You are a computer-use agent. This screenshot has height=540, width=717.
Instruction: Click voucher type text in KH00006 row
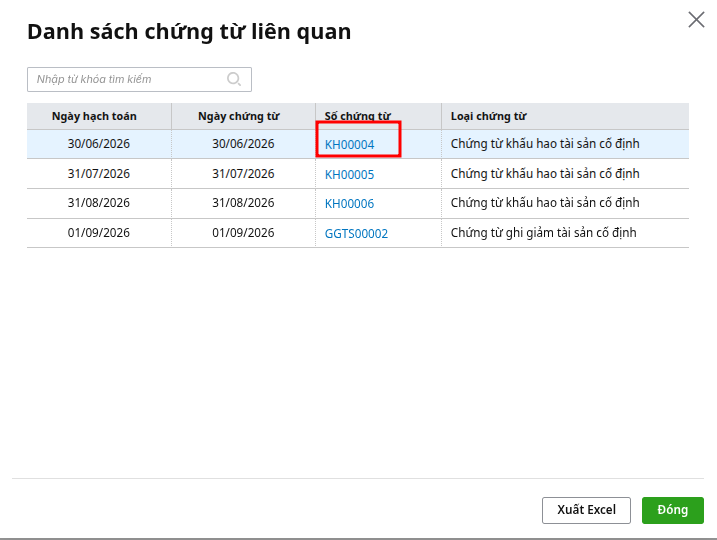point(545,203)
